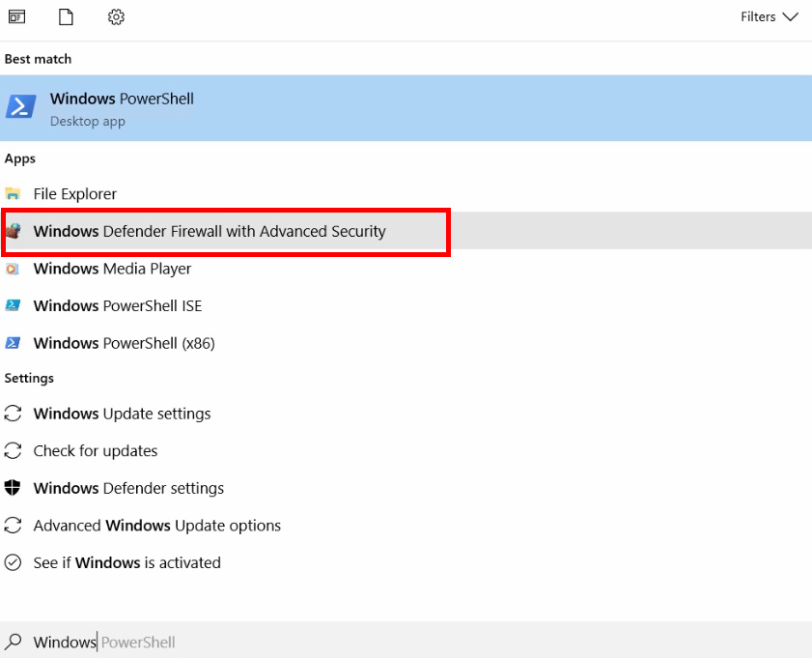
Task: Click the Windows PowerShell (x86) icon
Action: coord(13,343)
